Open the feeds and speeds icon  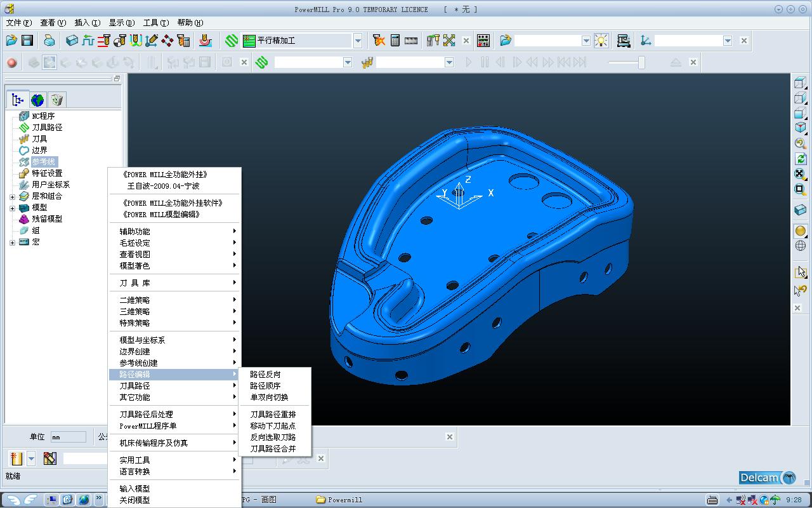(x=88, y=41)
